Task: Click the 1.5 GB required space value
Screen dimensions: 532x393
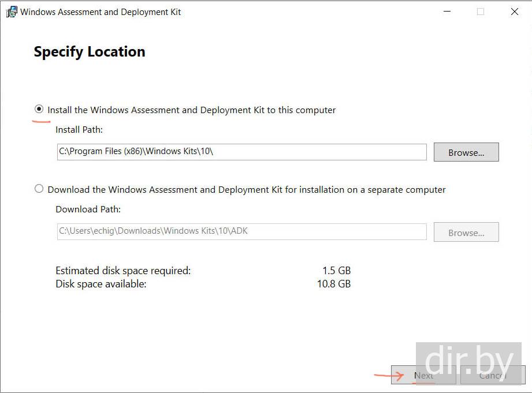Action: (x=336, y=270)
